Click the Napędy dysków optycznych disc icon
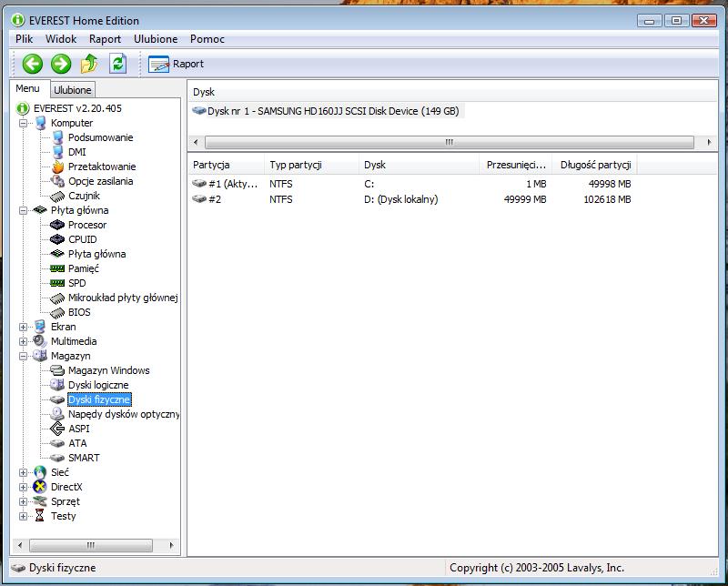Screen dimensions: 728x586 click(57, 414)
